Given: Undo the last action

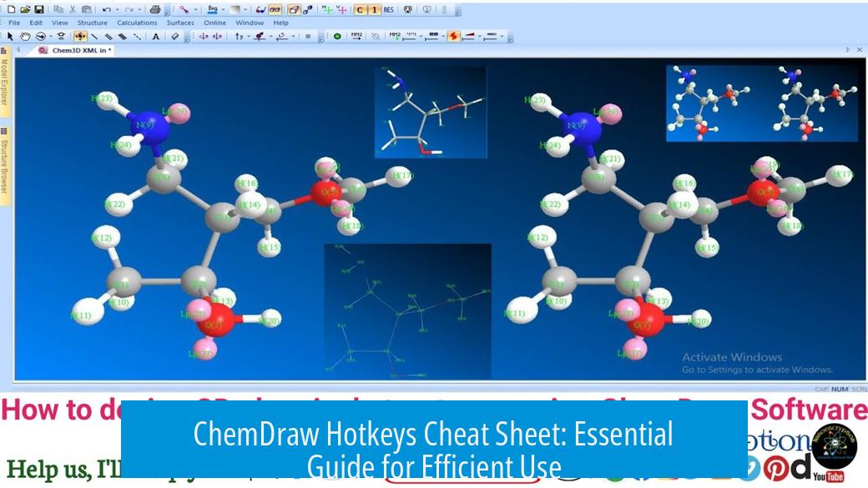Looking at the screenshot, I should point(106,9).
